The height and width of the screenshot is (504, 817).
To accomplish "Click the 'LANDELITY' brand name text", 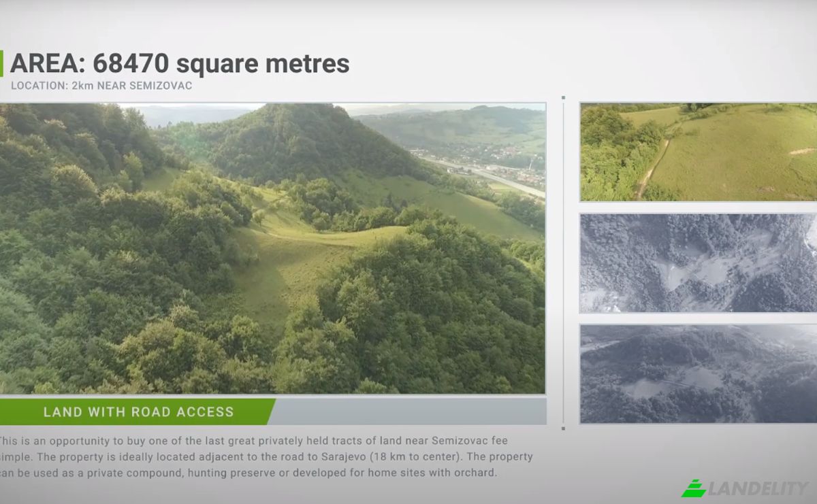I will point(758,488).
